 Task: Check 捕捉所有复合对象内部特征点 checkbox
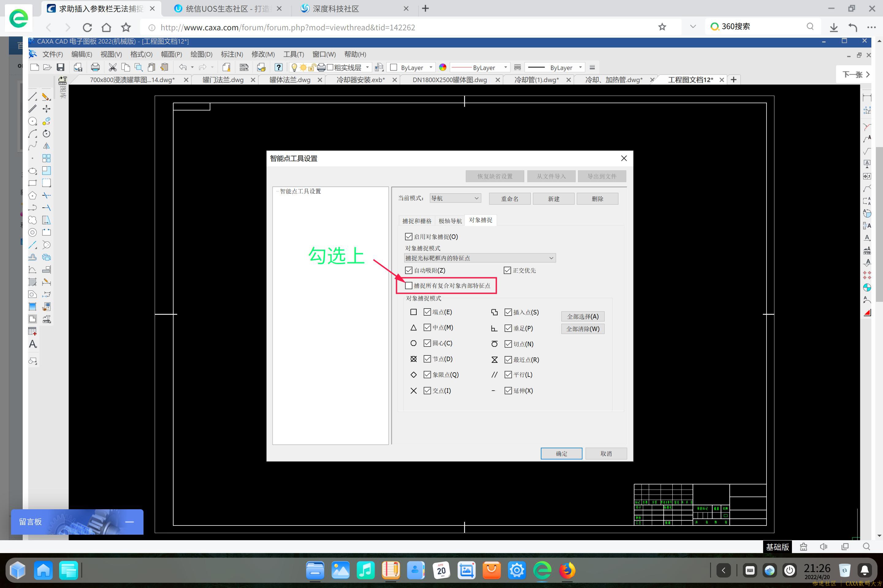[409, 286]
